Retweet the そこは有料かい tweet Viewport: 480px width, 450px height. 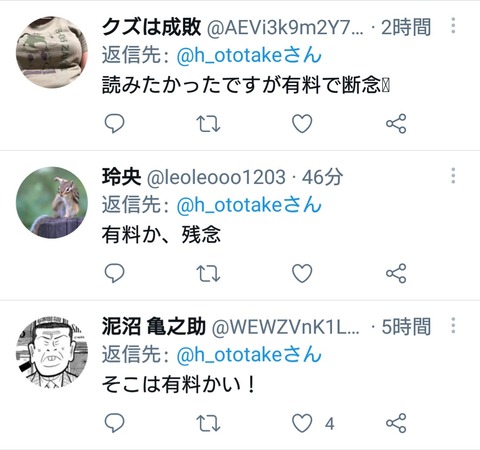[x=208, y=423]
